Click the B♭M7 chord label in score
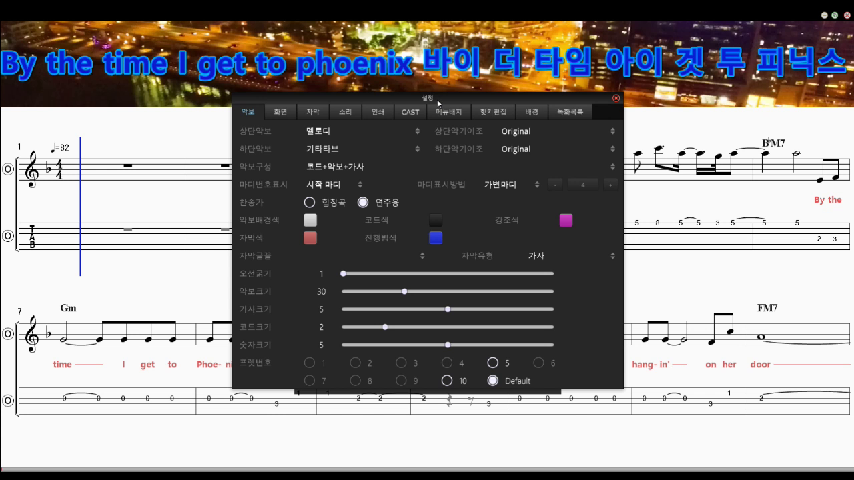This screenshot has height=480, width=854. pos(773,143)
